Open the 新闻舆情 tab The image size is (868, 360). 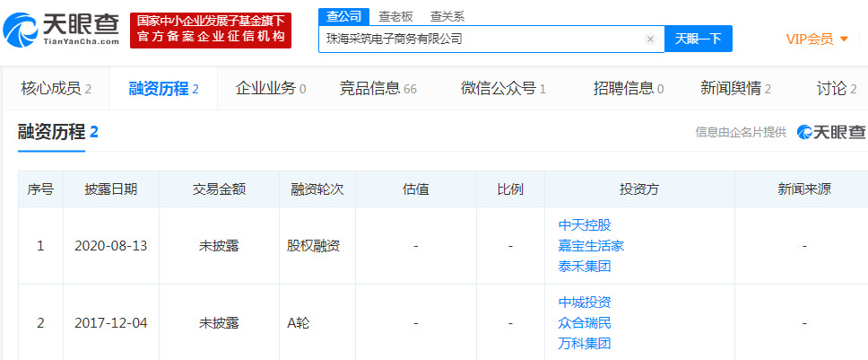tap(735, 89)
